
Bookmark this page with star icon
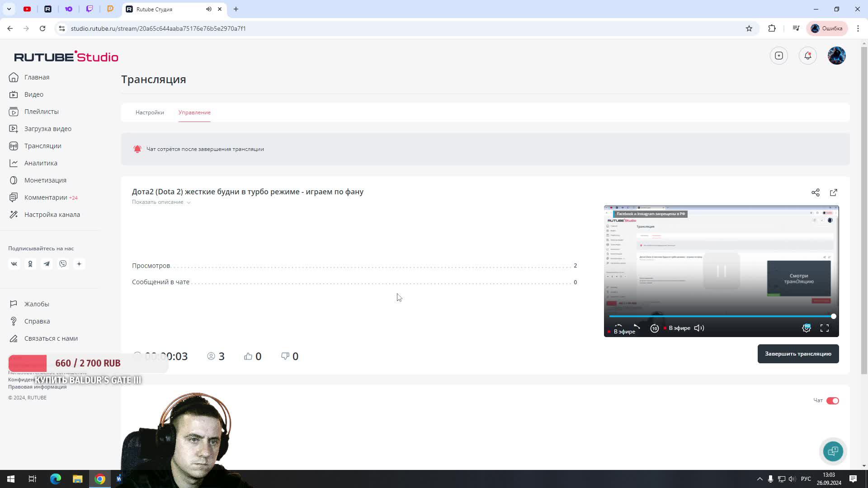point(749,28)
